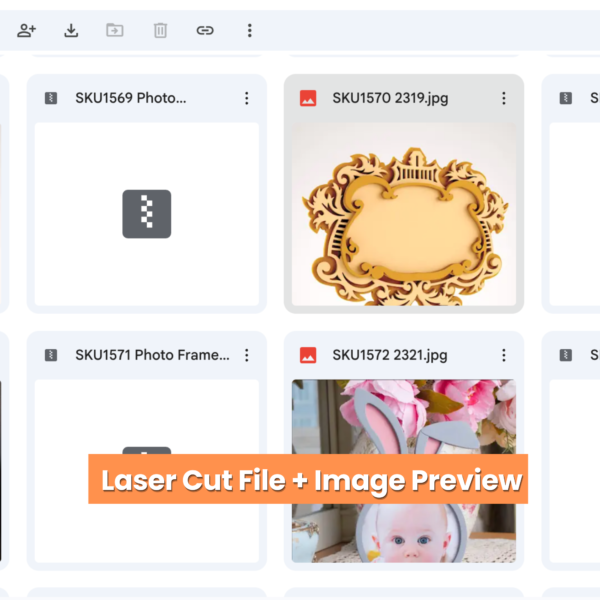Click the Move to folder icon
The height and width of the screenshot is (600, 600).
[x=115, y=30]
